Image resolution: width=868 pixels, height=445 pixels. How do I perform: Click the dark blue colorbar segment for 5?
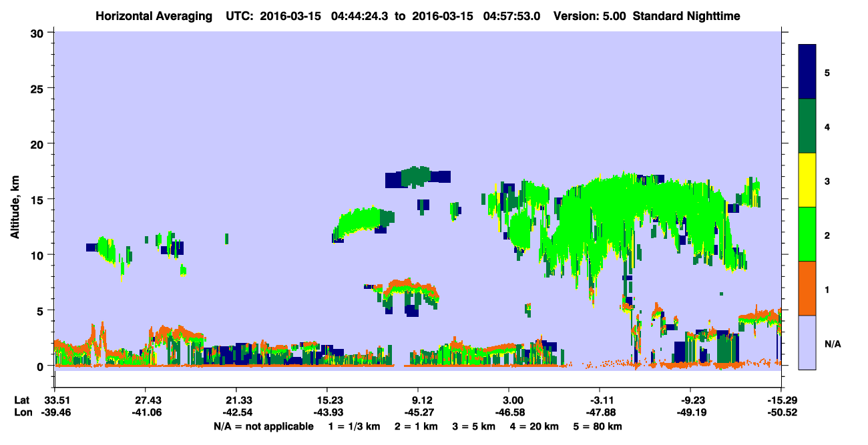(x=807, y=71)
